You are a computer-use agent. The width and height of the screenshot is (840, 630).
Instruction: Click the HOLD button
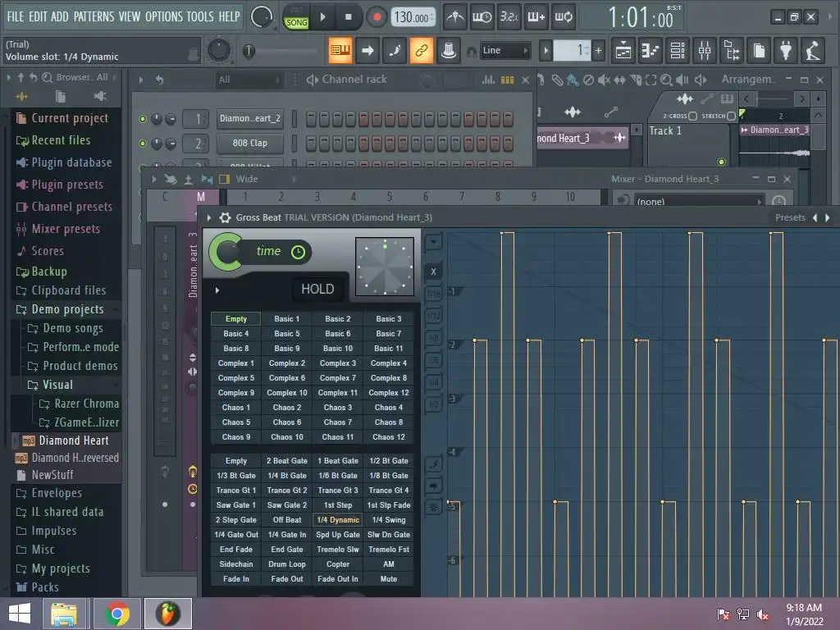point(317,290)
